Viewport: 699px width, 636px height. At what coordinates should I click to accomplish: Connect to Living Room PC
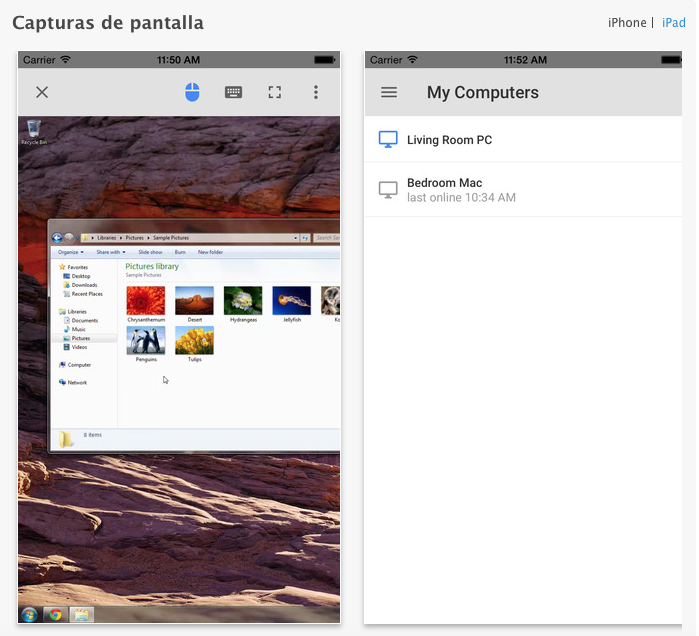[x=449, y=140]
